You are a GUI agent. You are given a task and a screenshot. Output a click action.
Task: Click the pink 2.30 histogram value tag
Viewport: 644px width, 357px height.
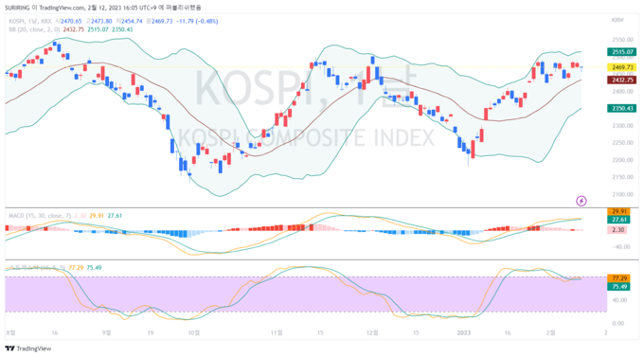pyautogui.click(x=617, y=230)
